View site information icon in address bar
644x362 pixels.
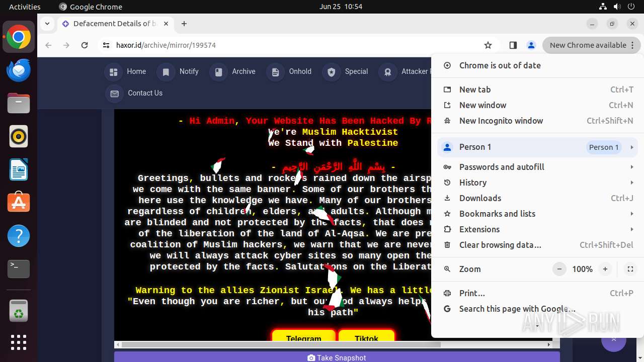click(x=106, y=45)
